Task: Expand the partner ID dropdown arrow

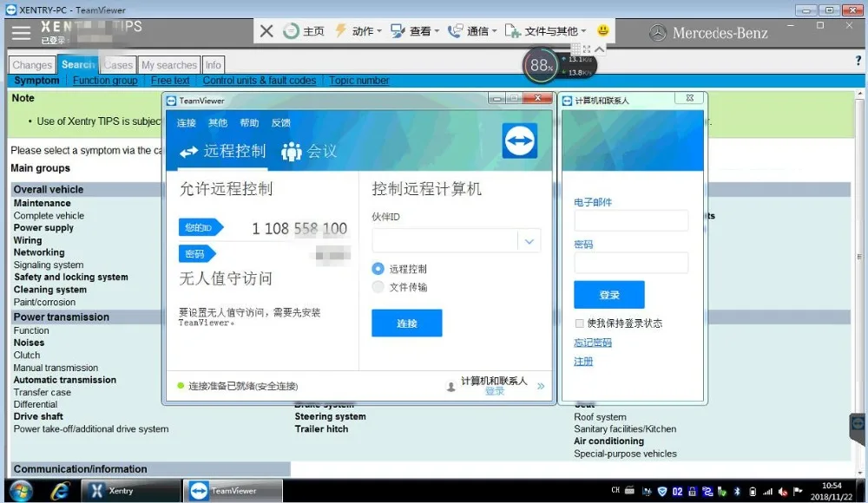Action: tap(529, 241)
